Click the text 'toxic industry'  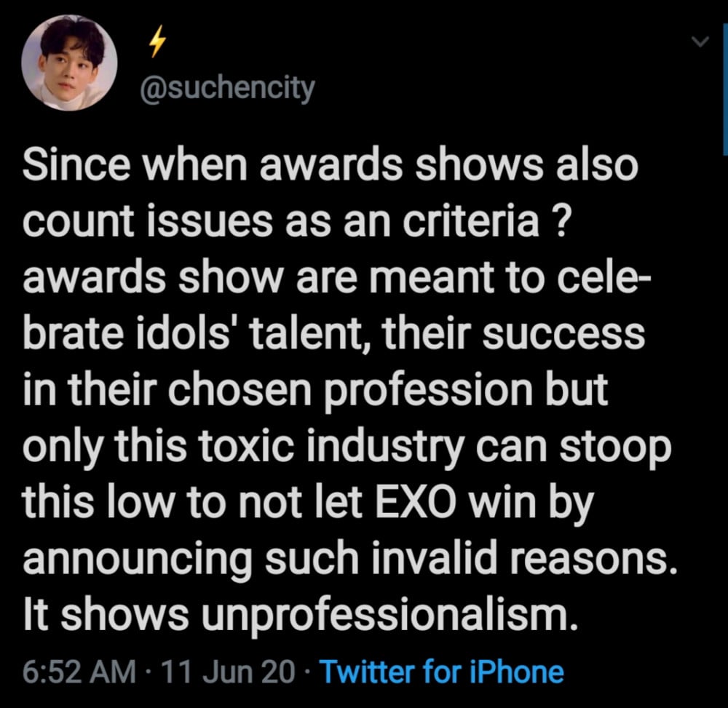point(331,448)
